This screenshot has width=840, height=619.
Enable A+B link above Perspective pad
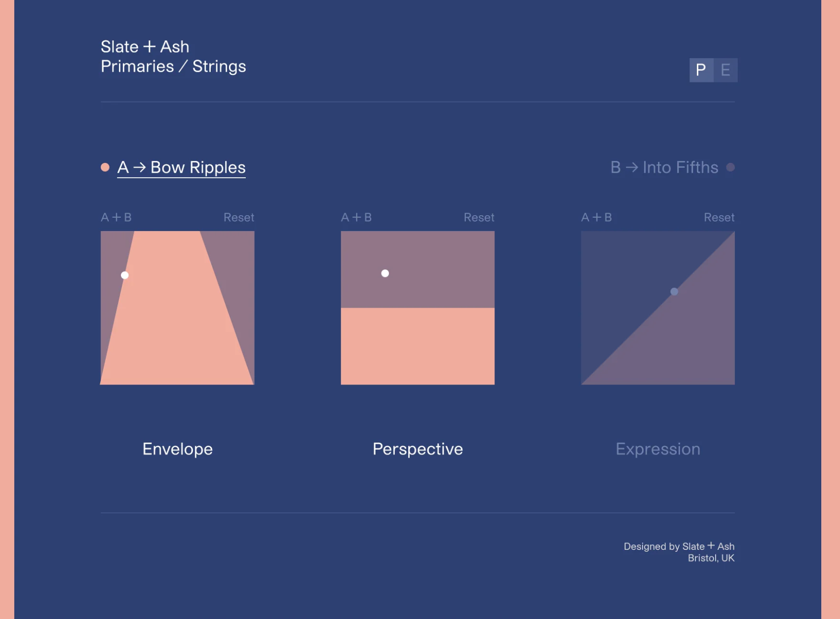pos(356,217)
